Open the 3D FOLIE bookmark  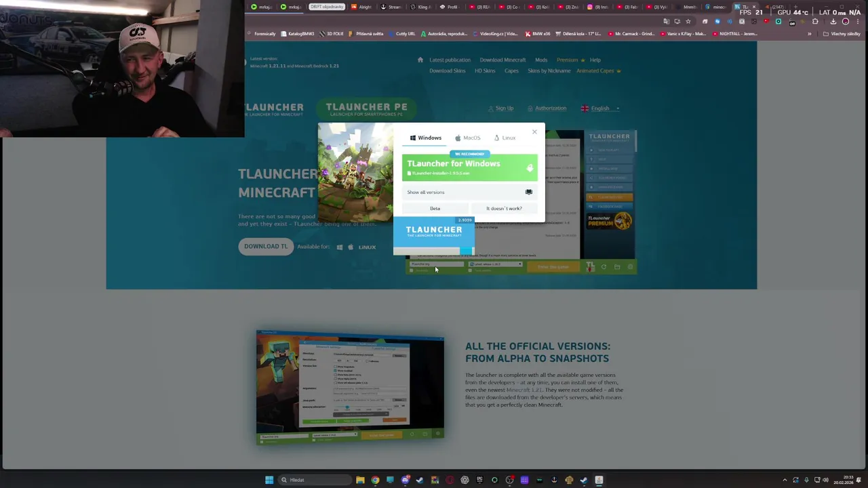click(x=332, y=34)
